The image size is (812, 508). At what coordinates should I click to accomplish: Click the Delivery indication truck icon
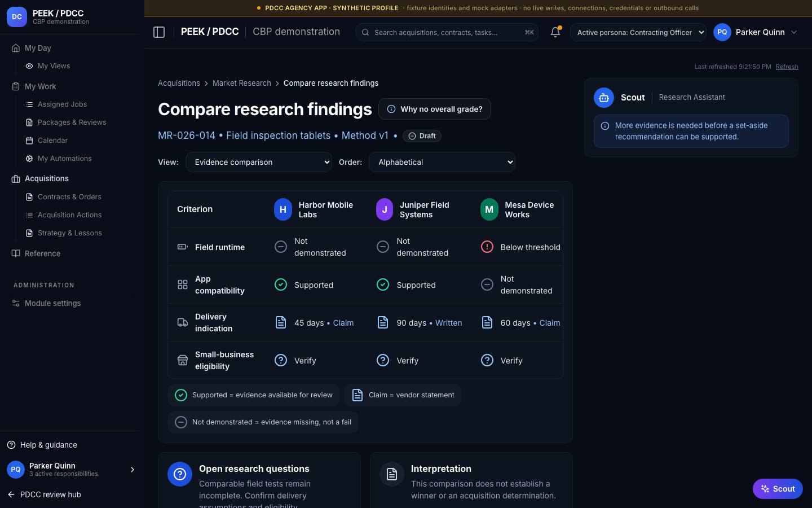click(x=183, y=323)
